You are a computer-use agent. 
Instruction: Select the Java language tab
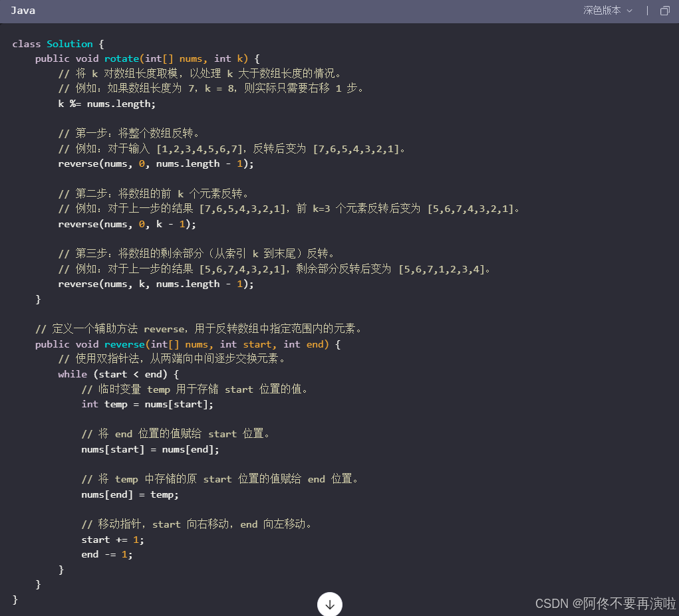click(x=23, y=11)
